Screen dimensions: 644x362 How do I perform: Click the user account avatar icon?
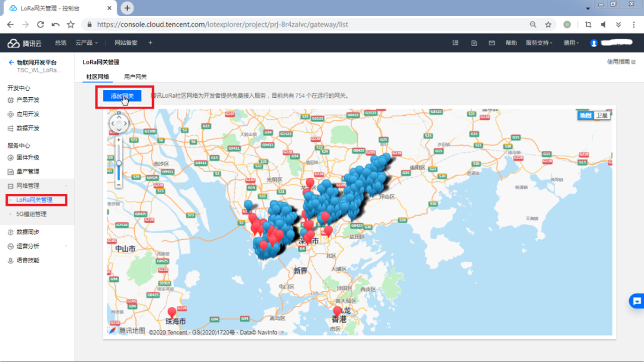593,43
